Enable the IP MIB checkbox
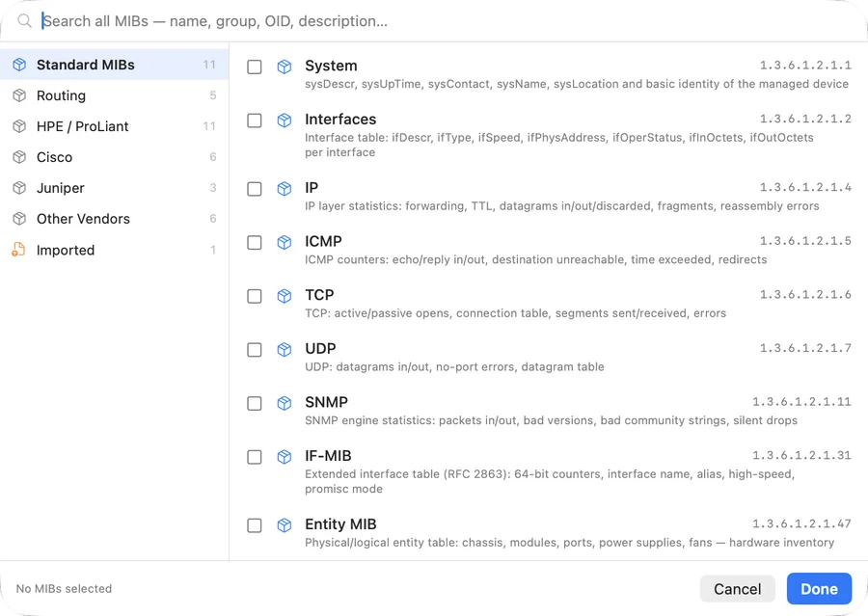This screenshot has width=868, height=616. [x=255, y=189]
